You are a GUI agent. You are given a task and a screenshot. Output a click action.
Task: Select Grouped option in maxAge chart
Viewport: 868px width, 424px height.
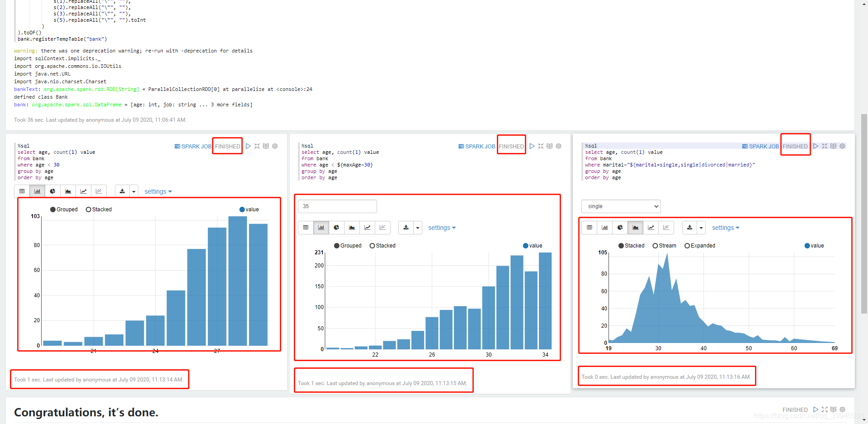pos(348,246)
